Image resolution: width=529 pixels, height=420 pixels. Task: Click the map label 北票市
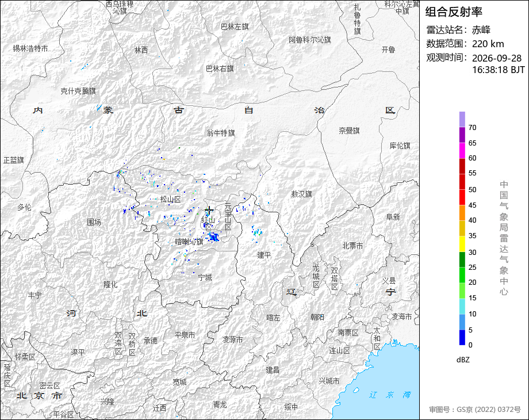(x=352, y=246)
